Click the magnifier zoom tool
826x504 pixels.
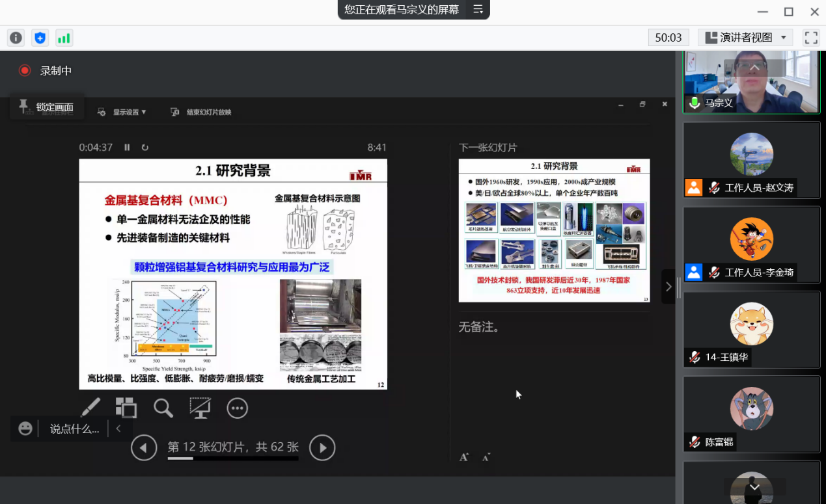163,408
